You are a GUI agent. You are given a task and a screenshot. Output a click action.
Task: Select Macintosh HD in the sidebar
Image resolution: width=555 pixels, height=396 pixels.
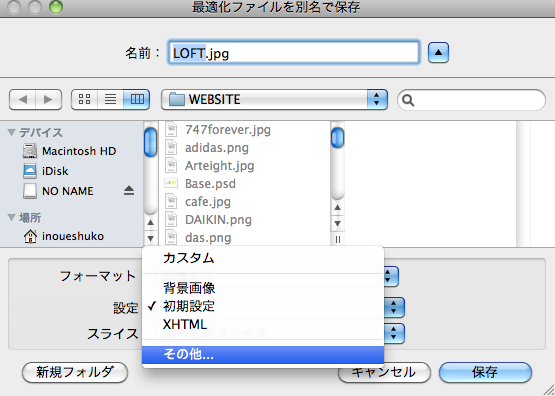point(79,151)
